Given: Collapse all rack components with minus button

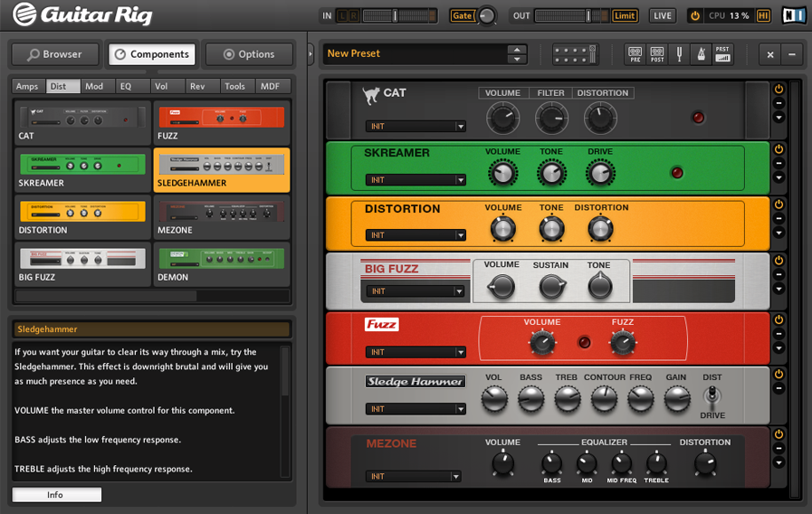Looking at the screenshot, I should coord(792,53).
